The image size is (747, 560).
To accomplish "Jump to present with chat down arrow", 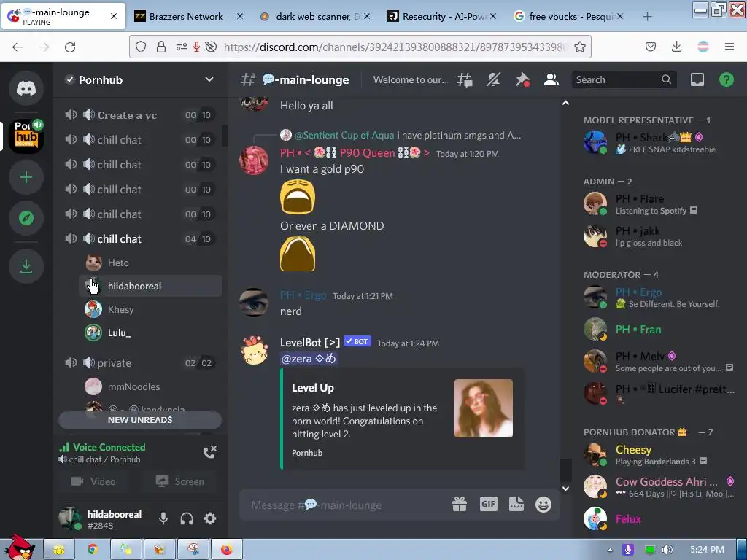I will (565, 488).
